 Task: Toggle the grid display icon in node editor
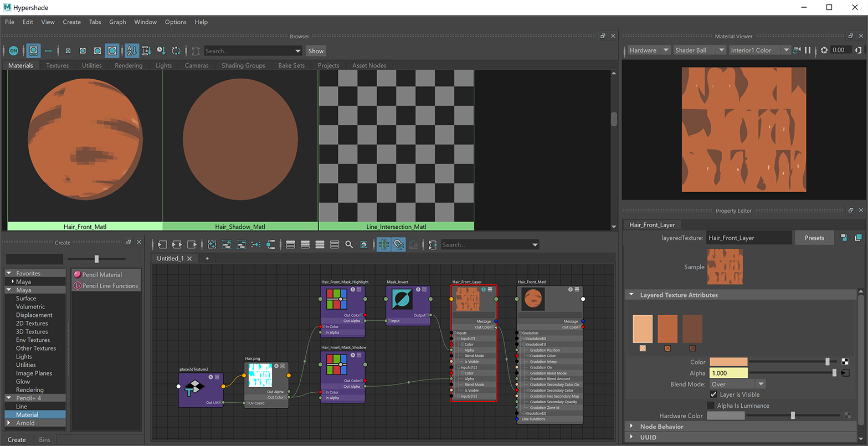point(383,244)
